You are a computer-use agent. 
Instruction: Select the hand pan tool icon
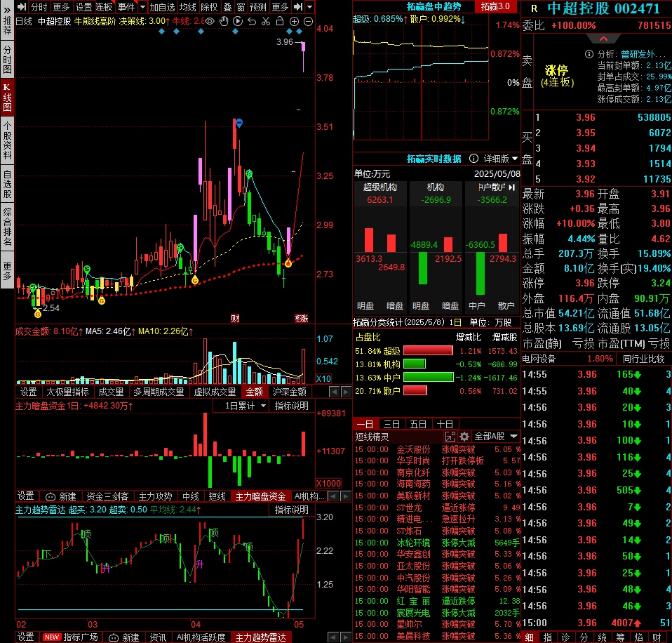click(224, 21)
